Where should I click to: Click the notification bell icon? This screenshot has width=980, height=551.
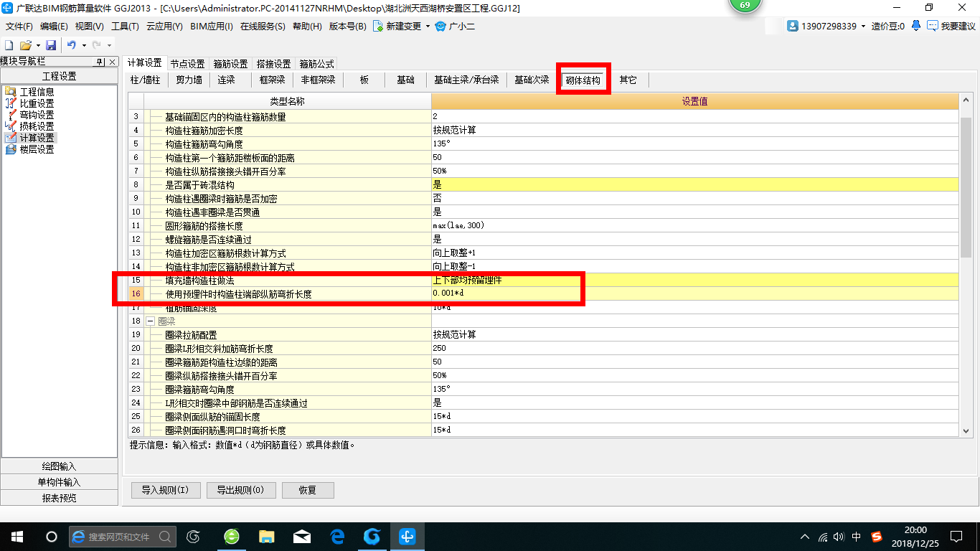click(x=916, y=26)
